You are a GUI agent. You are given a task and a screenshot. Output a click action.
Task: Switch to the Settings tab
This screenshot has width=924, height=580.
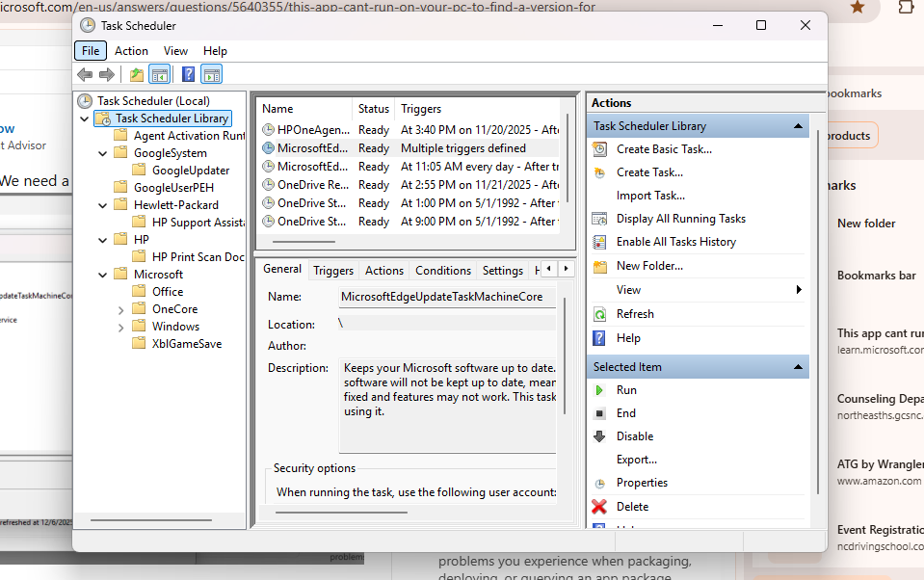503,271
